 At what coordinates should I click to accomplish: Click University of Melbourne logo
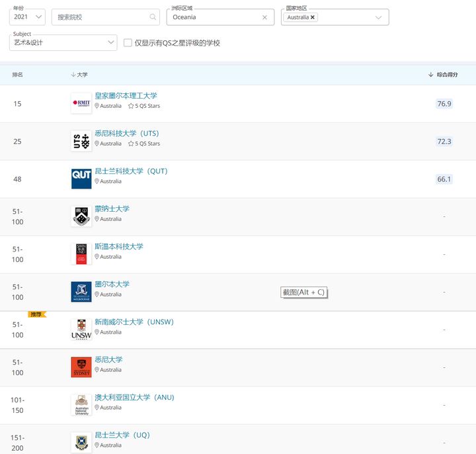(81, 292)
